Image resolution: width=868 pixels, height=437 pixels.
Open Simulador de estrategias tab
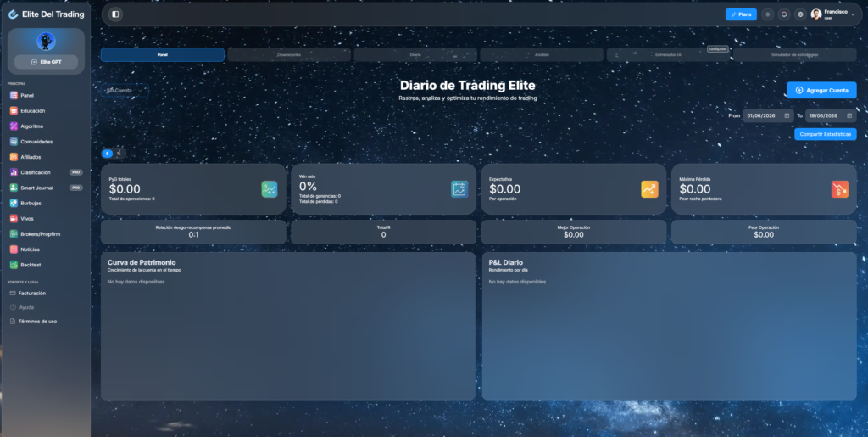[x=795, y=55]
